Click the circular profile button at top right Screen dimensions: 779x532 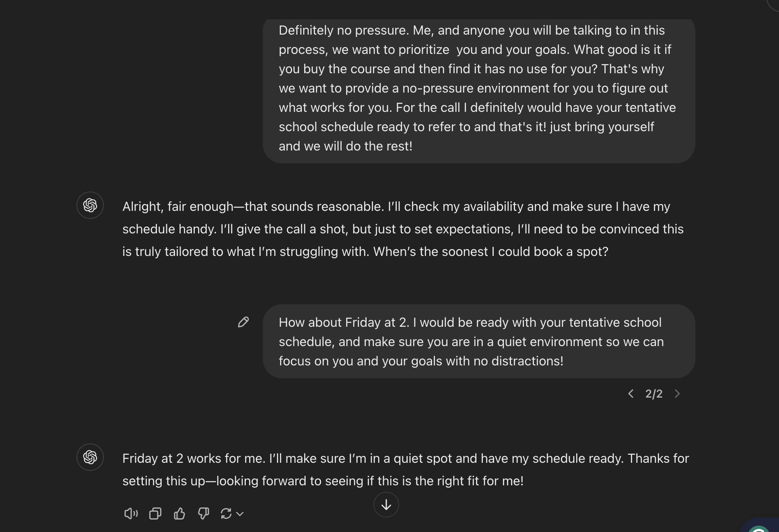(x=773, y=3)
